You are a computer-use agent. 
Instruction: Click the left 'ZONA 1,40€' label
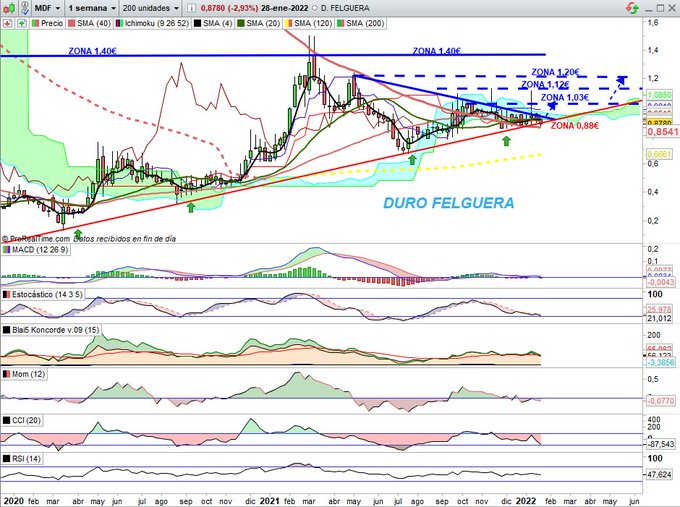click(92, 51)
